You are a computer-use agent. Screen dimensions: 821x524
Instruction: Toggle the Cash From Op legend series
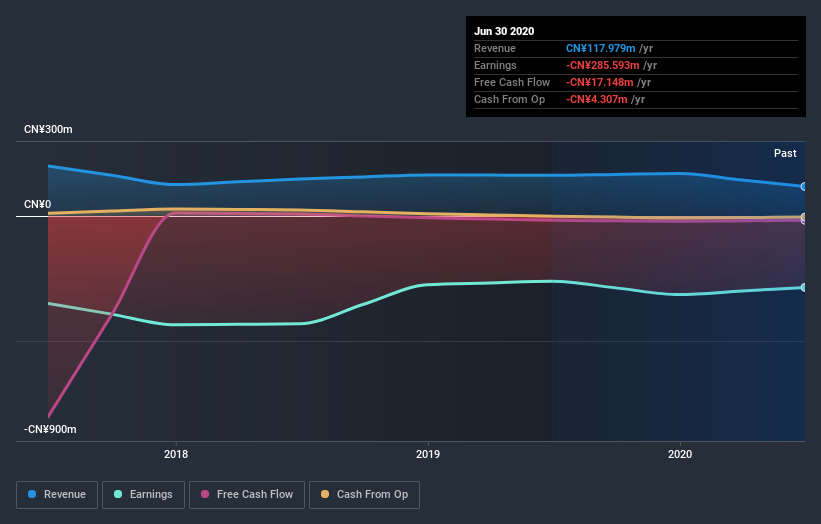[x=364, y=495]
